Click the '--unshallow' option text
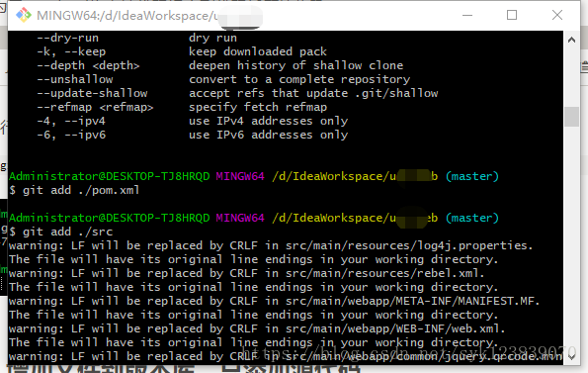588x373 pixels. pos(75,79)
